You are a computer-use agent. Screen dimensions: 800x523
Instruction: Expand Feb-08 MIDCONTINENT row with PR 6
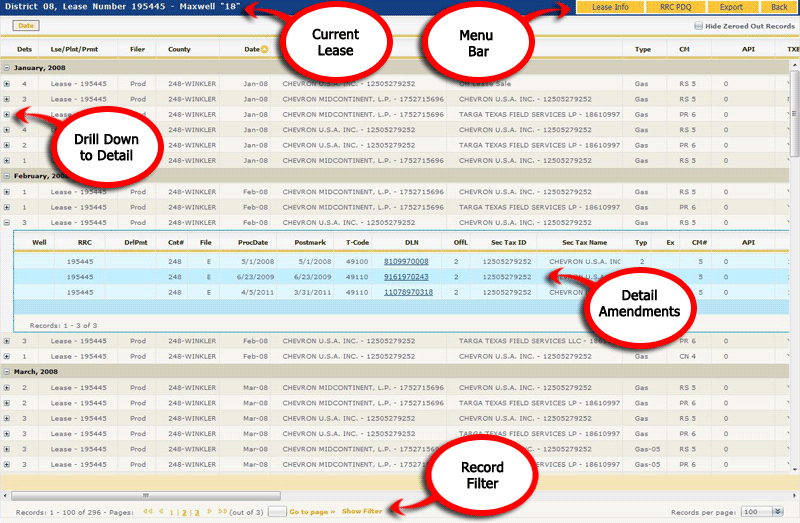point(7,207)
